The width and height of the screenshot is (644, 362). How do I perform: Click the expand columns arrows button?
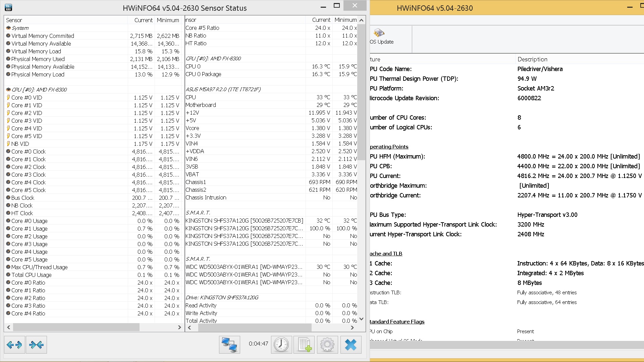tap(14, 345)
